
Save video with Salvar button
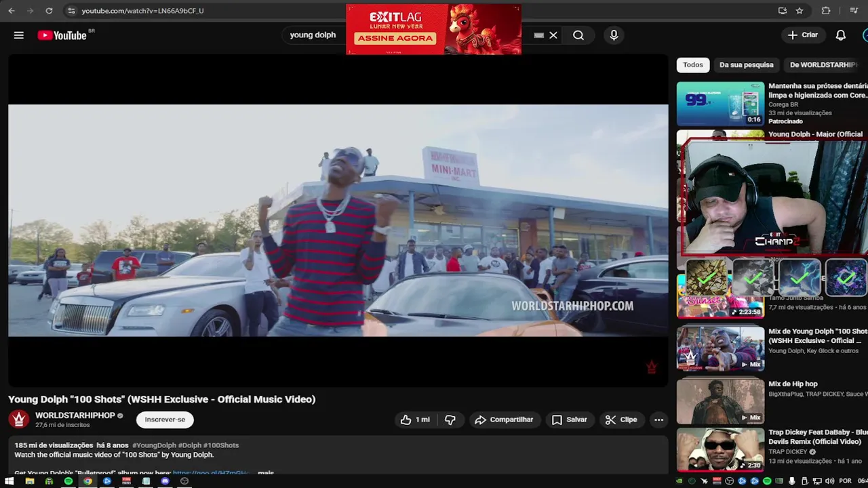click(570, 420)
